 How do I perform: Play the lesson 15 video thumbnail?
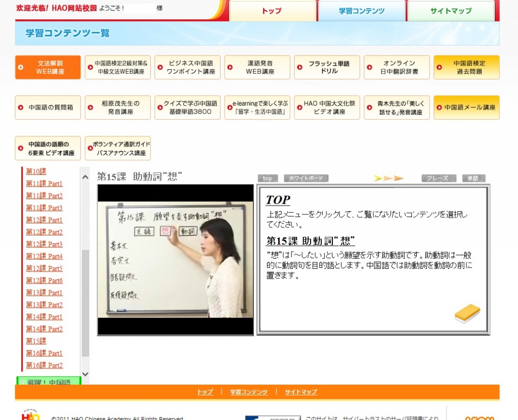pos(176,260)
